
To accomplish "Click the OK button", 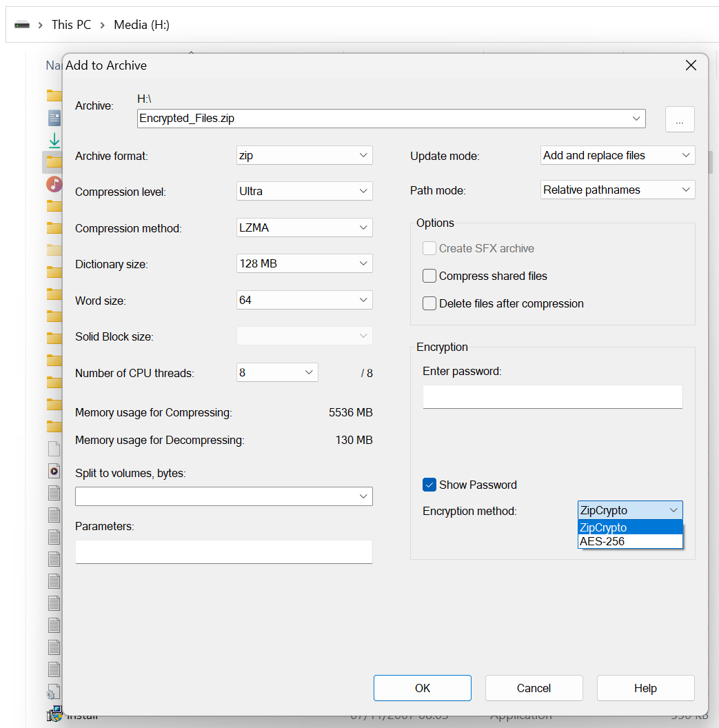I will click(x=423, y=688).
